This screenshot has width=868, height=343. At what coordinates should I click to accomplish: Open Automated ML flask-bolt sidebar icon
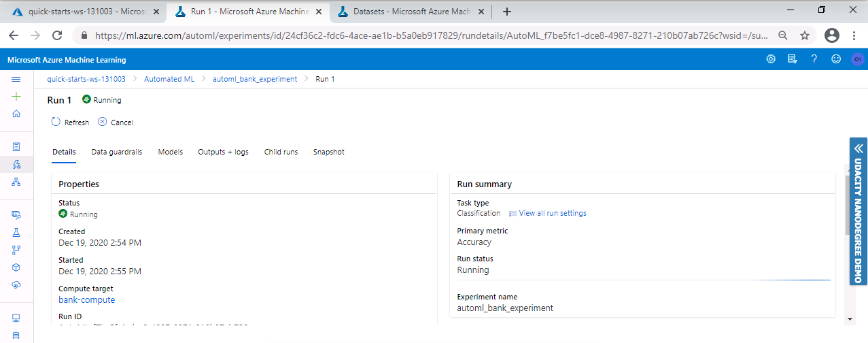point(16,164)
